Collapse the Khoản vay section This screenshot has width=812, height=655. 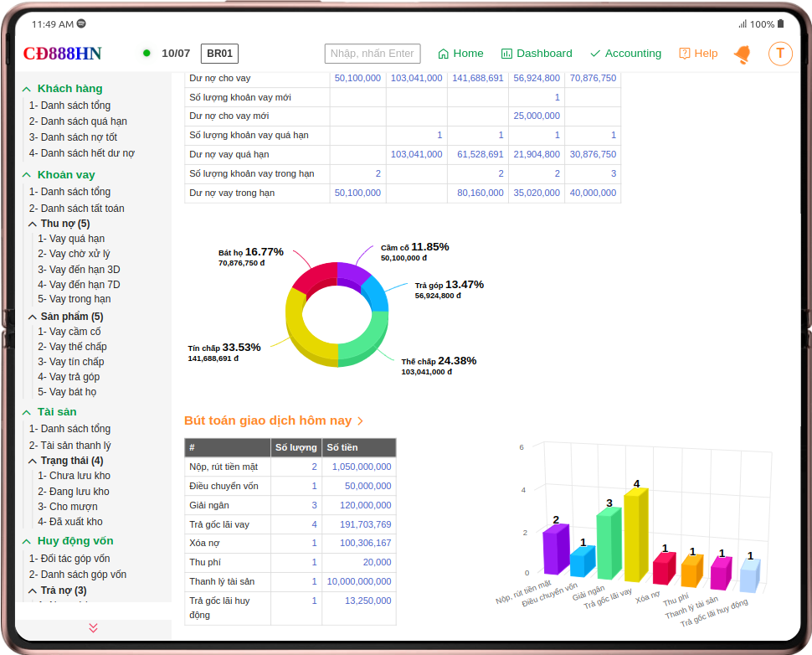pos(27,175)
